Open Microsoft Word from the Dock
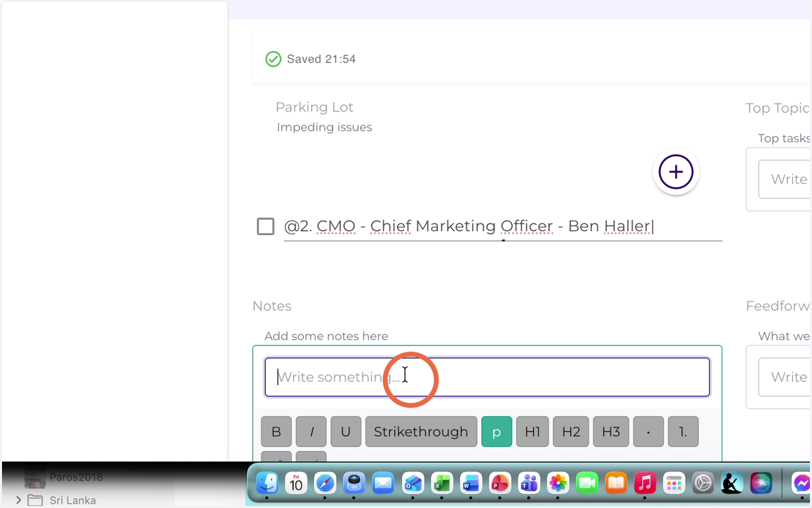 pyautogui.click(x=471, y=483)
